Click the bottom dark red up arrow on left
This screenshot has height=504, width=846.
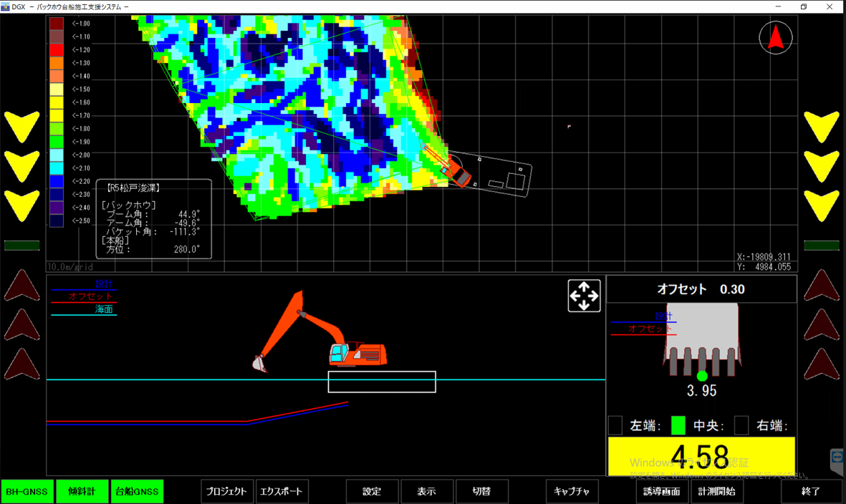coord(21,364)
